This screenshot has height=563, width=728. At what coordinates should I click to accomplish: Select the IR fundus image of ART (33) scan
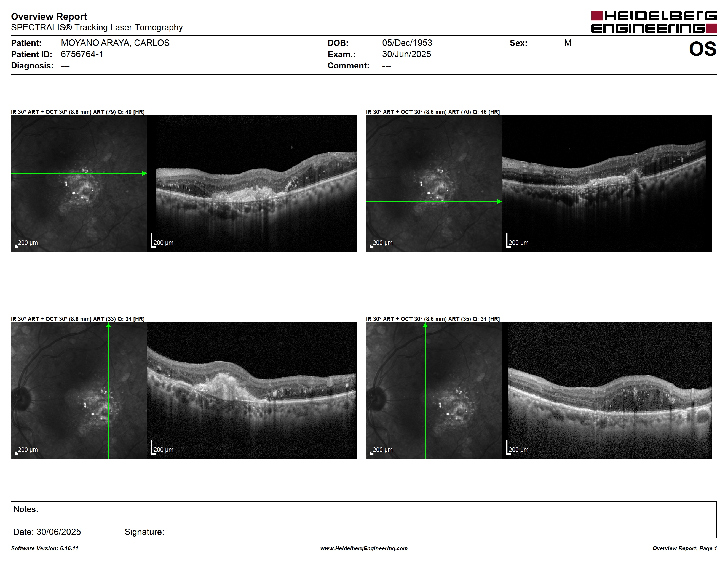coord(79,390)
